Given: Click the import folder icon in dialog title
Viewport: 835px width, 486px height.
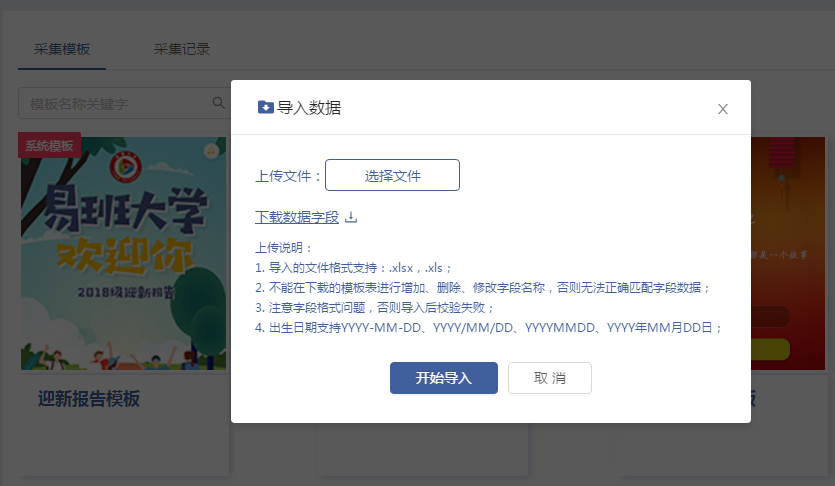Looking at the screenshot, I should click(265, 108).
